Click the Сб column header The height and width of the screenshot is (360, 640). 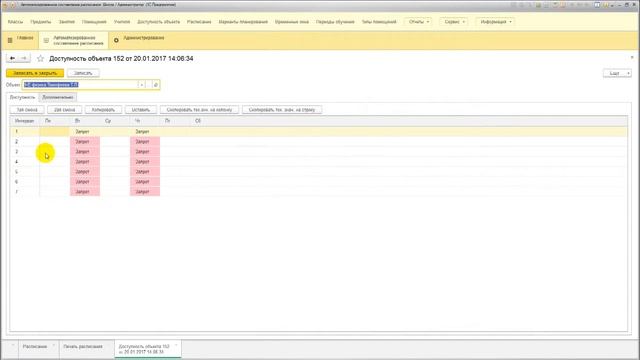pos(205,121)
